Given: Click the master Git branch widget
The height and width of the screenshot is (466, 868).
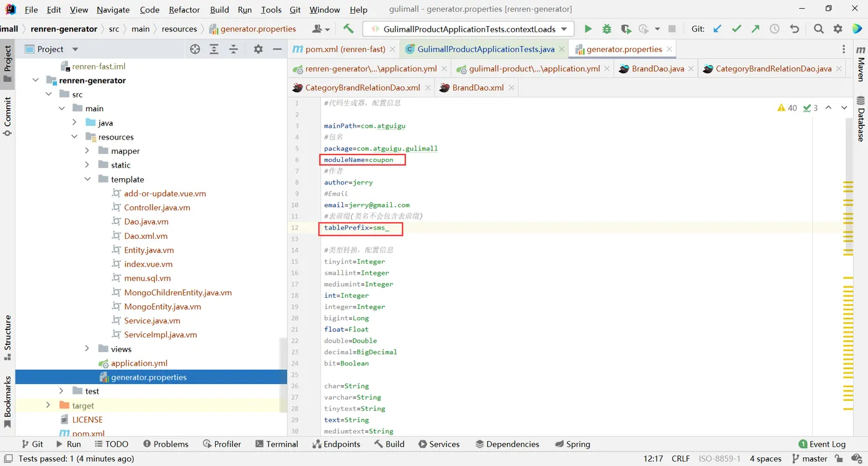Looking at the screenshot, I should point(808,459).
